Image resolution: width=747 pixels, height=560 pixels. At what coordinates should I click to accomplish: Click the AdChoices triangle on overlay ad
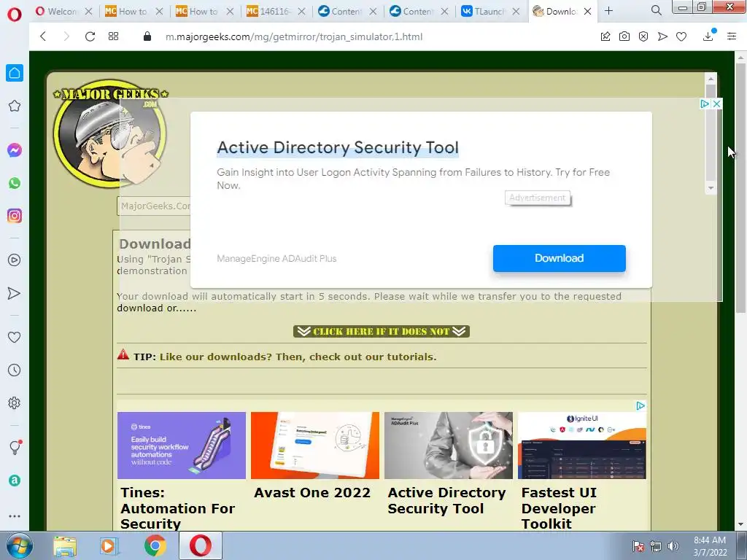705,104
